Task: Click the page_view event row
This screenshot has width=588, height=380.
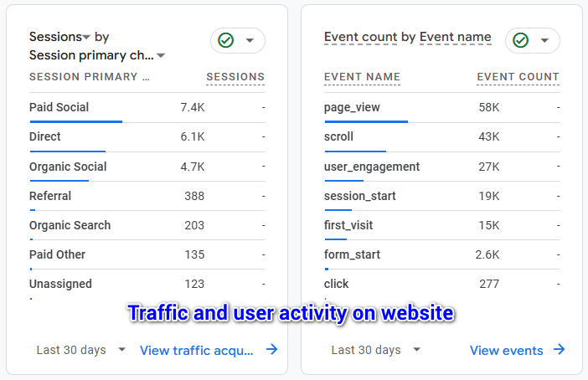Action: (x=353, y=107)
